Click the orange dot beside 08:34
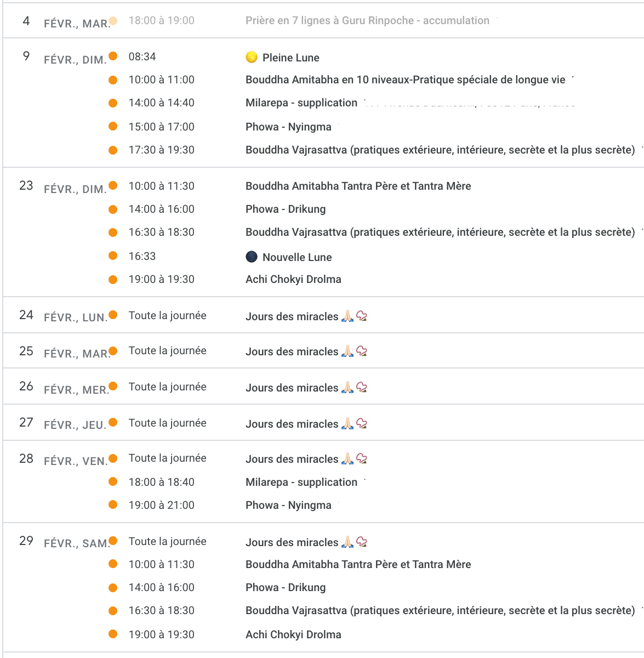The image size is (644, 658). [113, 56]
